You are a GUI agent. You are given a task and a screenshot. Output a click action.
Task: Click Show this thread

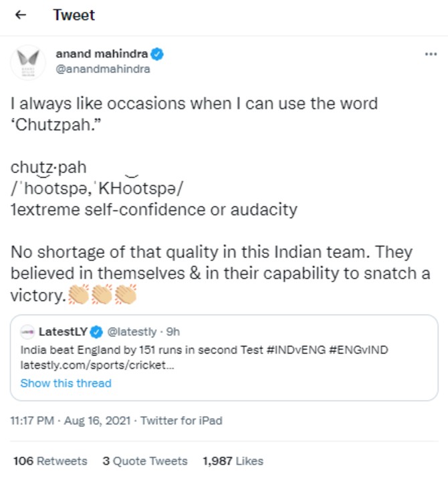pos(66,383)
